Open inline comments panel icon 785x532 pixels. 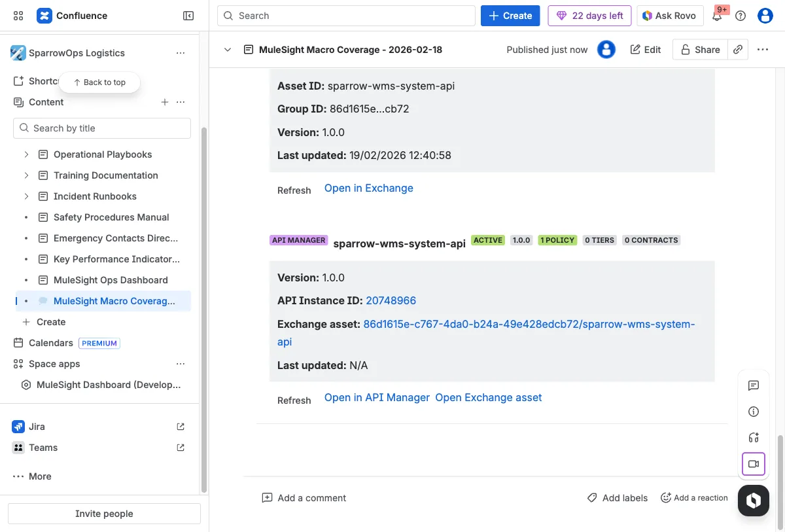point(754,385)
